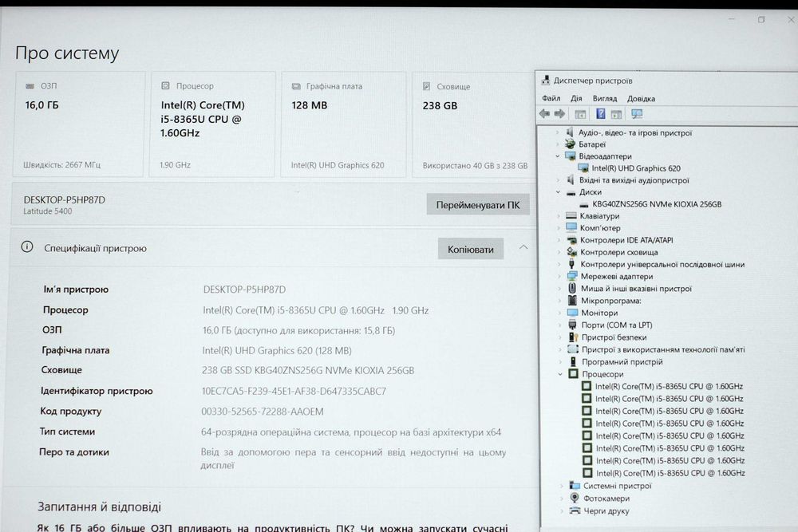
Task: Expand the Черги друку node
Action: (562, 511)
